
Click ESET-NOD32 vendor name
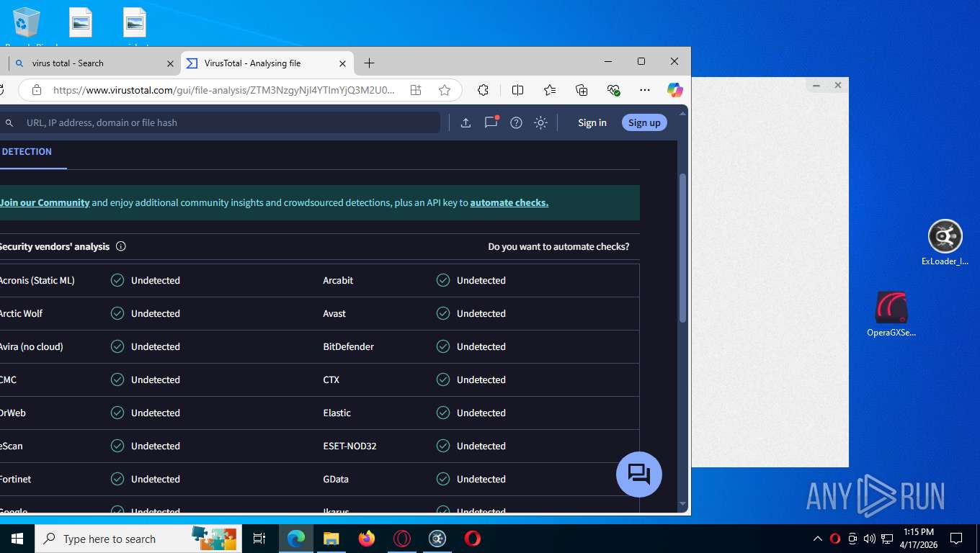point(350,446)
